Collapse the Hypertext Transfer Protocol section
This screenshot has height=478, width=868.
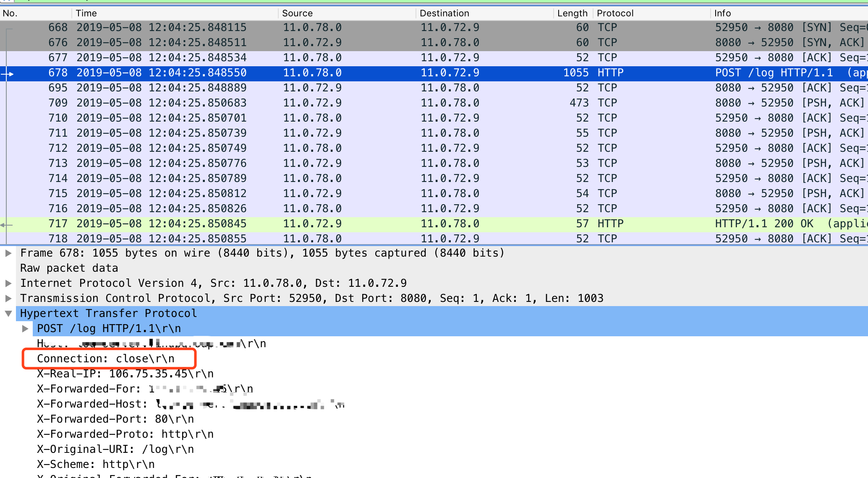[8, 314]
